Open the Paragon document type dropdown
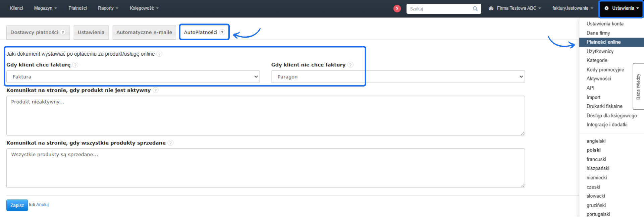The height and width of the screenshot is (219, 644). pyautogui.click(x=398, y=77)
